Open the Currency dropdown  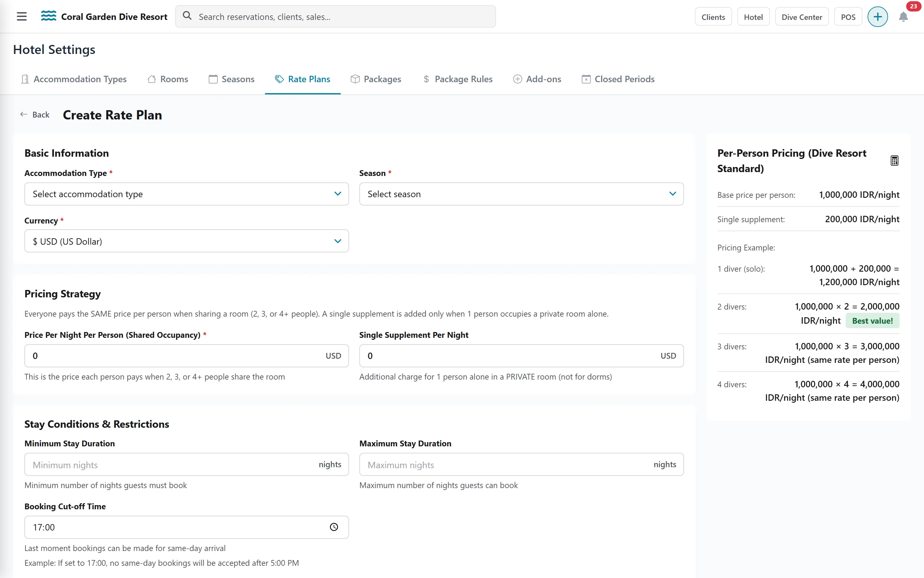click(187, 241)
